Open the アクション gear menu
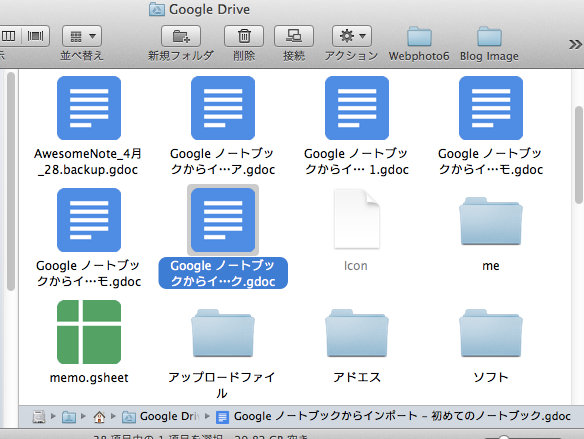 click(x=352, y=36)
